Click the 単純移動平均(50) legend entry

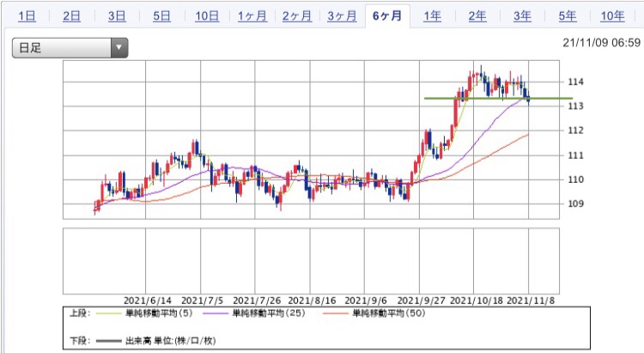(389, 313)
